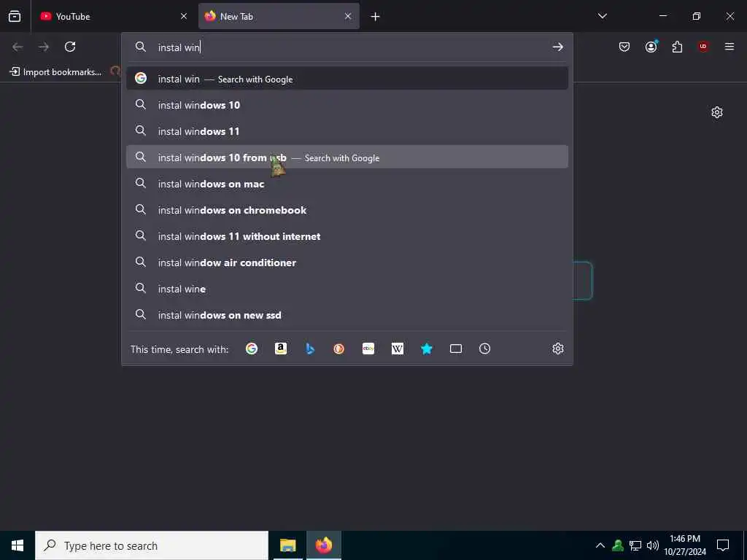Viewport: 747px width, 560px height.
Task: Open new tab page personalize gear
Action: point(717,112)
